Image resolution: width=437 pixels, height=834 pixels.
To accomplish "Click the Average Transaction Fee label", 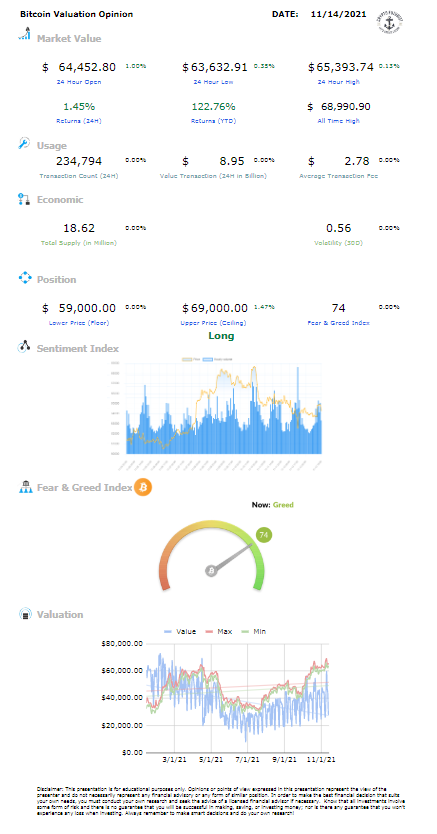I will (x=339, y=176).
